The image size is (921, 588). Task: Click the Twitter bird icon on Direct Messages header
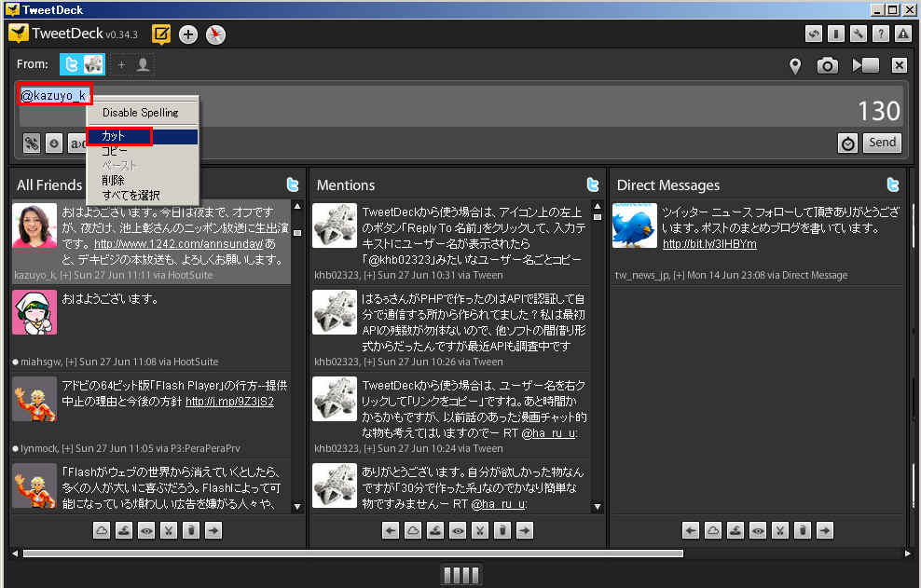(893, 185)
